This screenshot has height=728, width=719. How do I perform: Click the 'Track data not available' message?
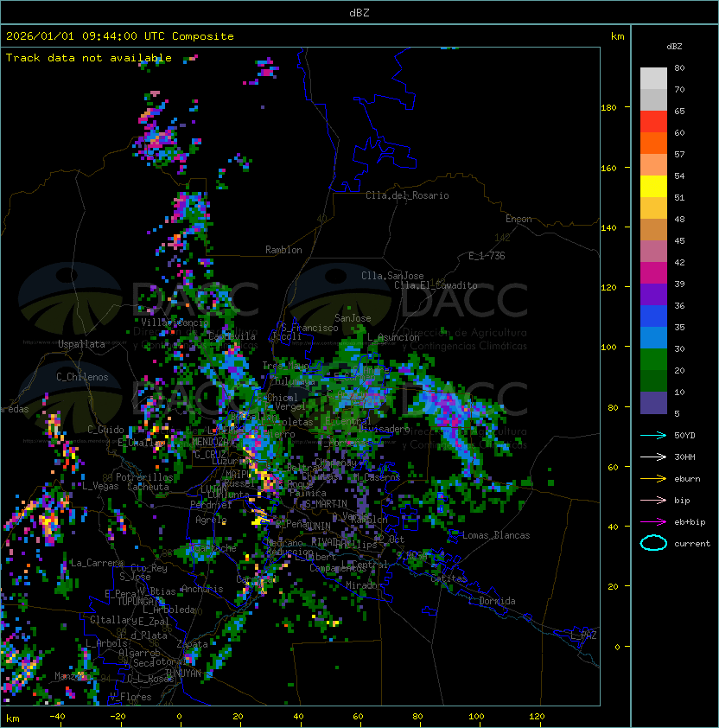click(89, 58)
